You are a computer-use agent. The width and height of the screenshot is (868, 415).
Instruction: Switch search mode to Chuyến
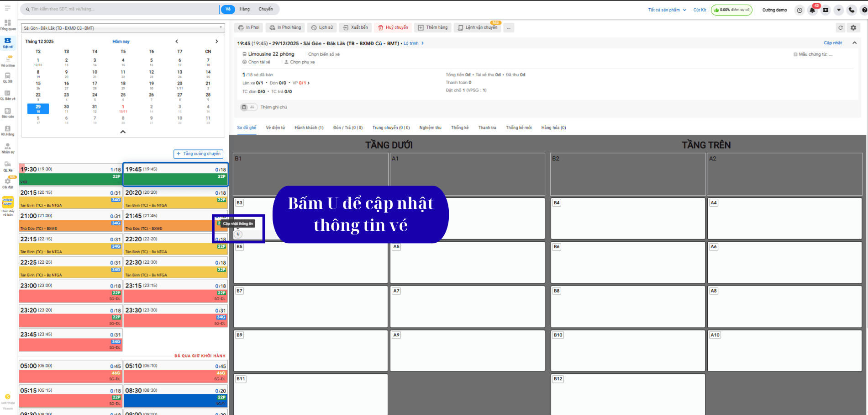pyautogui.click(x=265, y=9)
